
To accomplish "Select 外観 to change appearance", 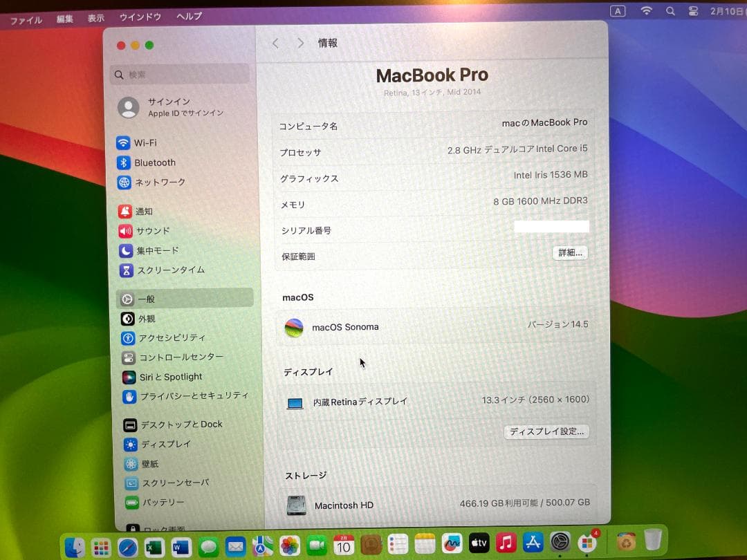I will click(142, 319).
